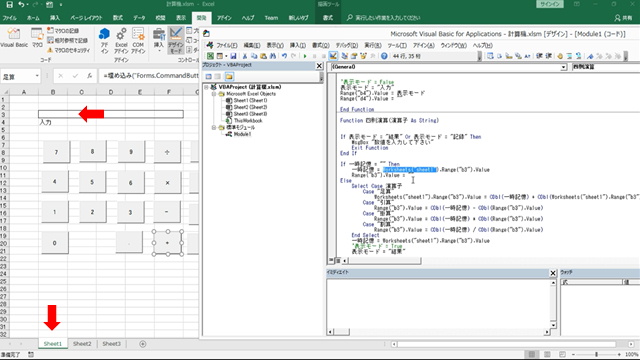Image resolution: width=640 pixels, height=360 pixels.
Task: Switch to ページレイアウト ribbon tab
Action: pos(86,18)
